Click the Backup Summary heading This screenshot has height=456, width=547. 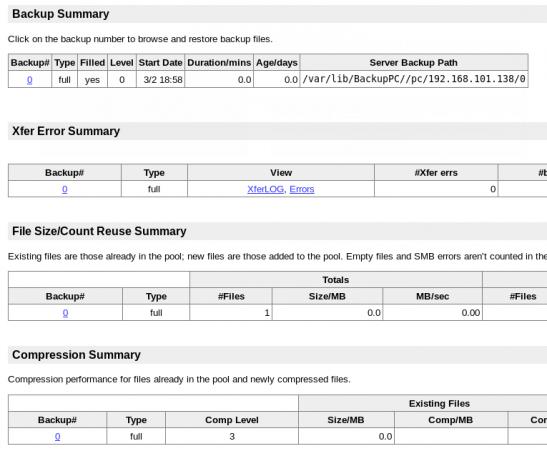[61, 14]
